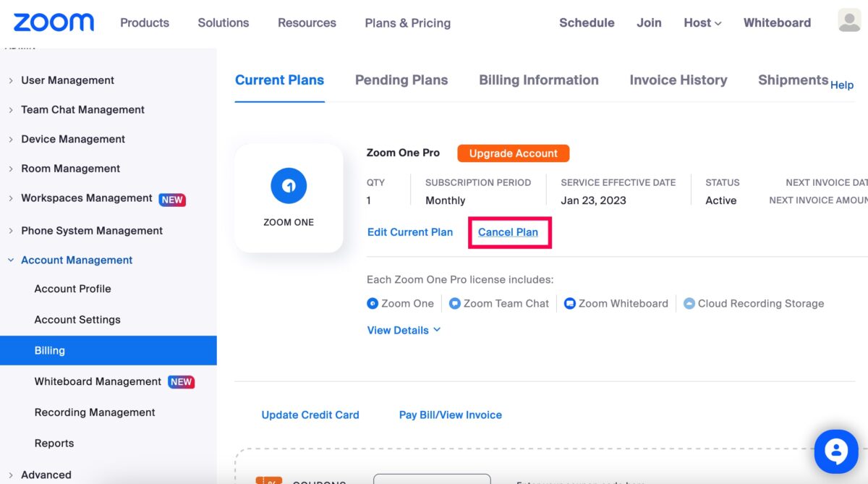Click the Zoom Whiteboard feature icon
This screenshot has height=484, width=868.
[x=570, y=304]
